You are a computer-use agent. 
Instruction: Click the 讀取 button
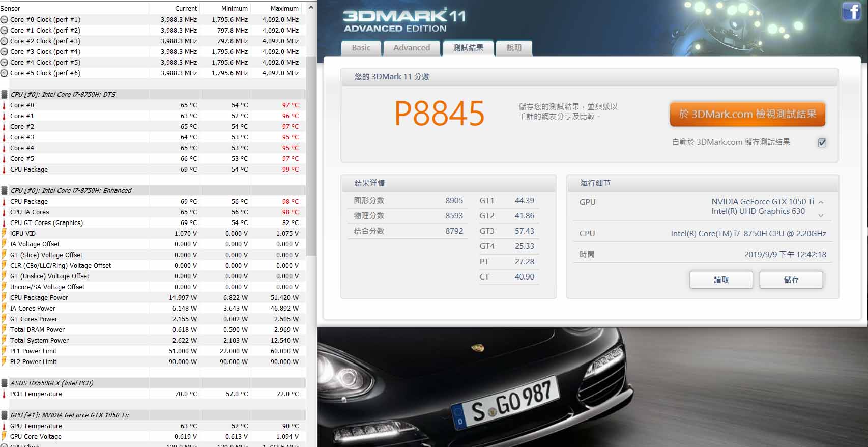(721, 280)
